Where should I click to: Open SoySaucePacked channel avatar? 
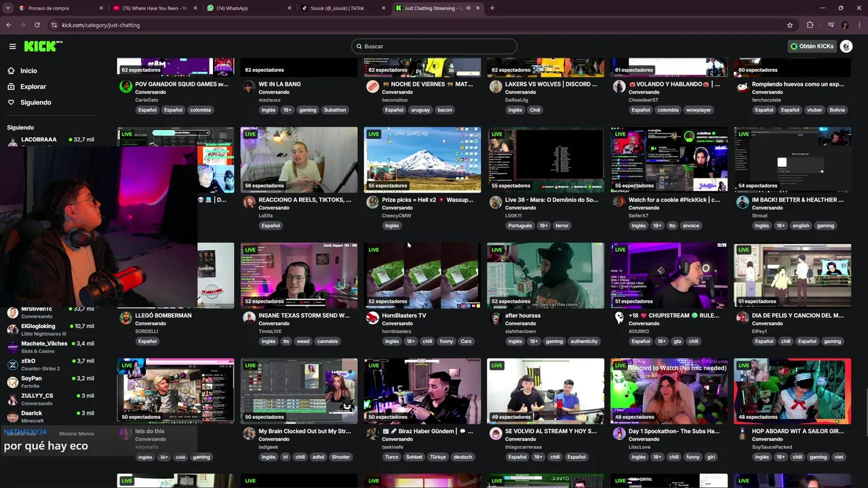click(743, 433)
